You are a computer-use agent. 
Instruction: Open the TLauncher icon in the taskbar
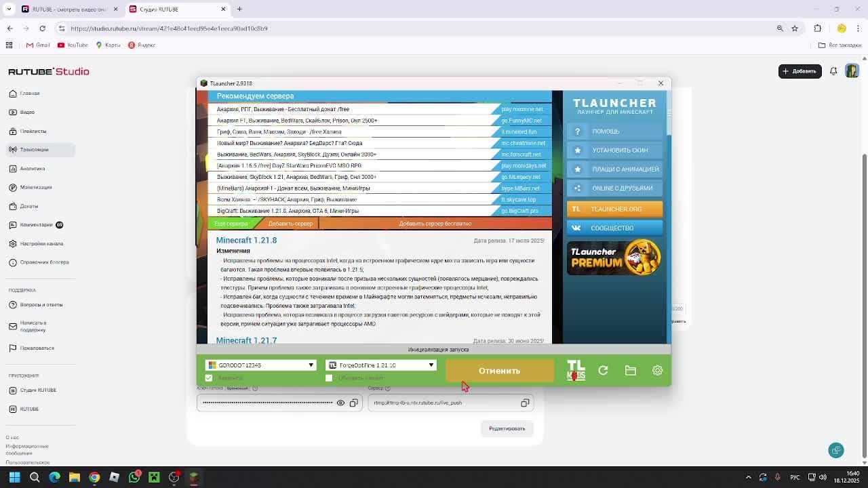[x=194, y=477]
